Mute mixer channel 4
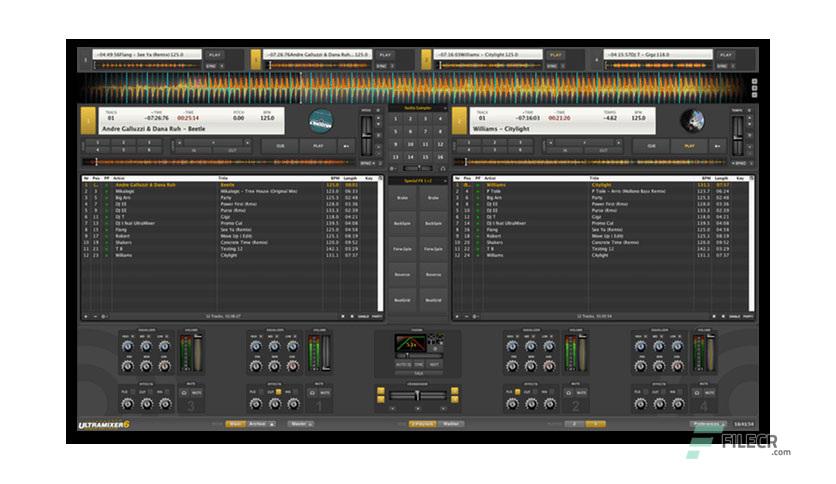The height and width of the screenshot is (484, 836). coord(709,393)
